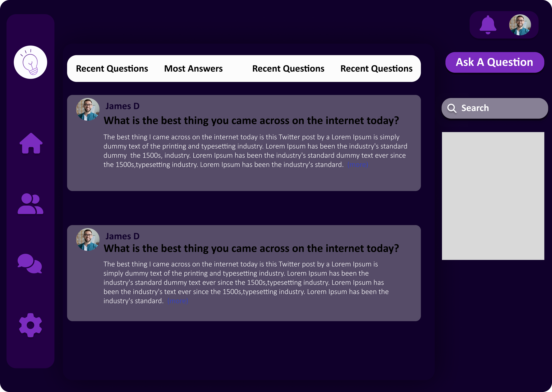Expand first answer with (more) link
Screen dimensions: 552x392
coord(358,165)
